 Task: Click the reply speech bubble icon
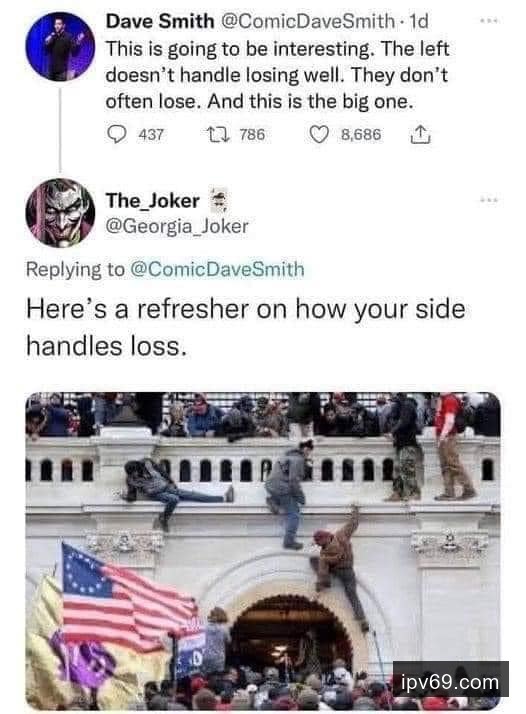coord(117,134)
